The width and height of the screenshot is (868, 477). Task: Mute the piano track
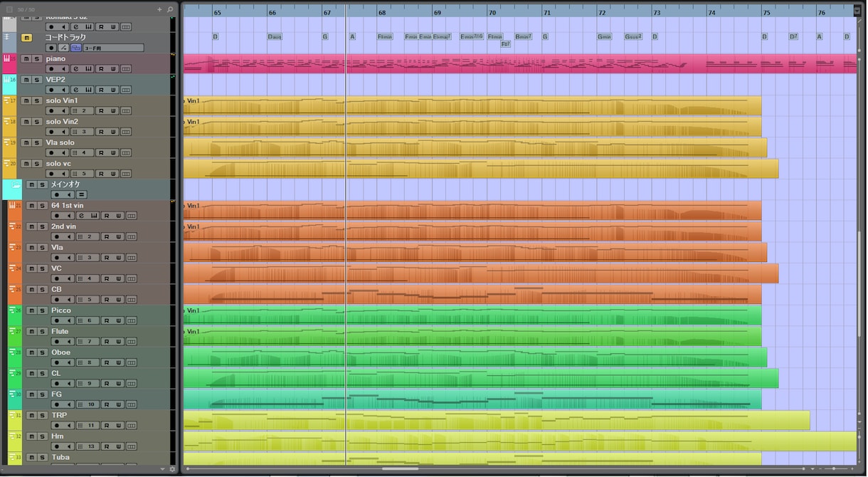(26, 59)
